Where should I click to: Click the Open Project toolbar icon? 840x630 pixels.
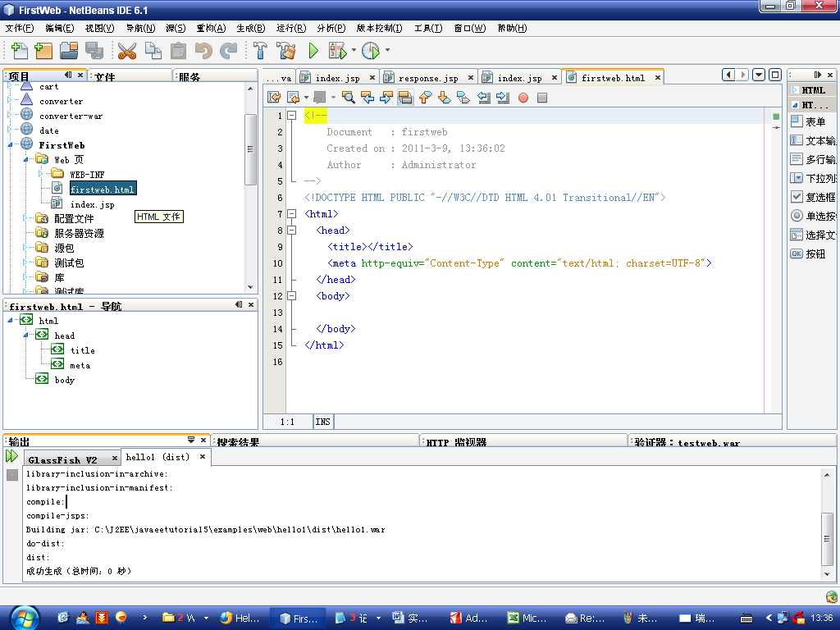tap(69, 51)
